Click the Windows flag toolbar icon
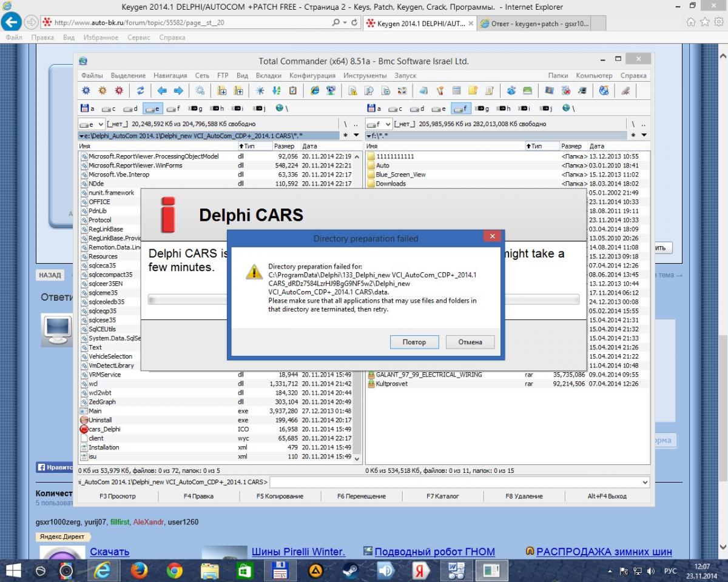The height and width of the screenshot is (582, 728). (549, 90)
